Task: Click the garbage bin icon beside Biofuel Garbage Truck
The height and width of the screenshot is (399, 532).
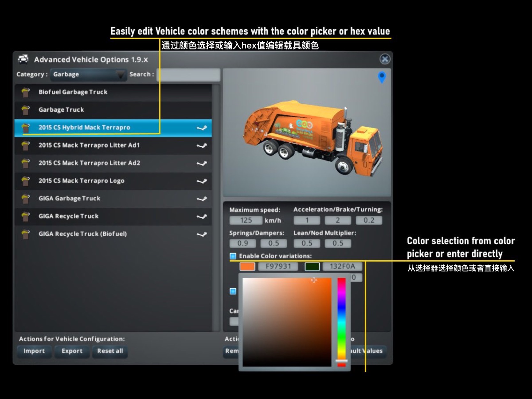Action: click(26, 92)
